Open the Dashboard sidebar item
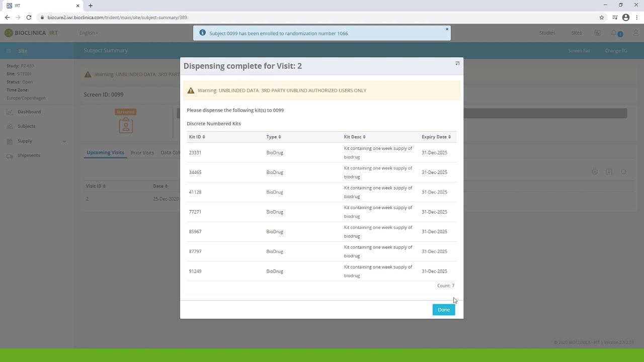Viewport: 644px width, 362px height. (x=29, y=112)
